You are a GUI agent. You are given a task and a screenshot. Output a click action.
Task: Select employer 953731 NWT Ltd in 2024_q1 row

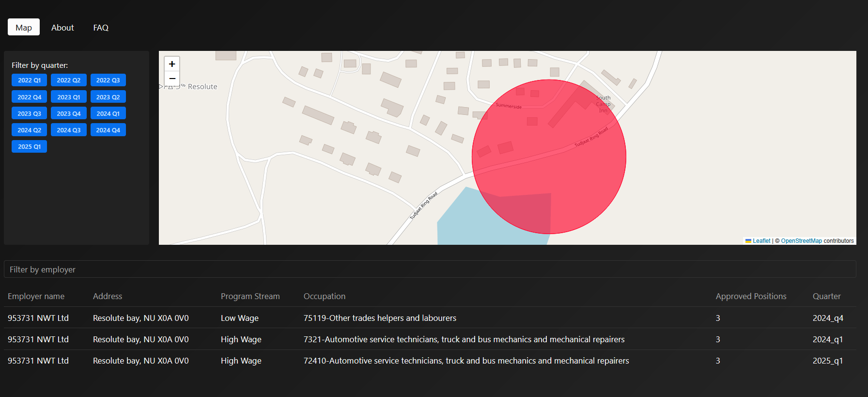tap(38, 339)
